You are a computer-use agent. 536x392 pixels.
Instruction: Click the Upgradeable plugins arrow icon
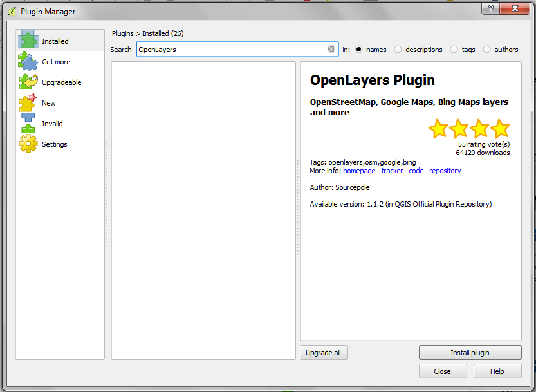pyautogui.click(x=28, y=82)
